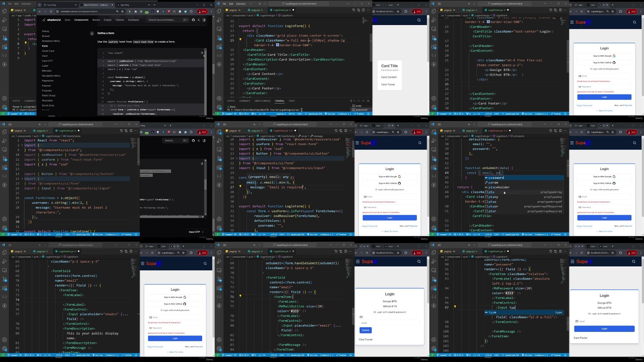644x362 pixels.
Task: Open Charts in shadcn/ui top navigation
Action: [107, 20]
